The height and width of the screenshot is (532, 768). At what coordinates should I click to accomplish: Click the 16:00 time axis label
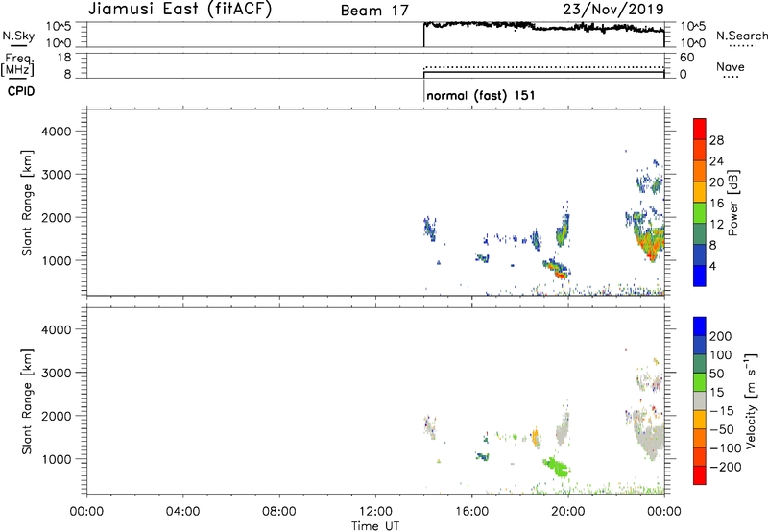pos(471,512)
